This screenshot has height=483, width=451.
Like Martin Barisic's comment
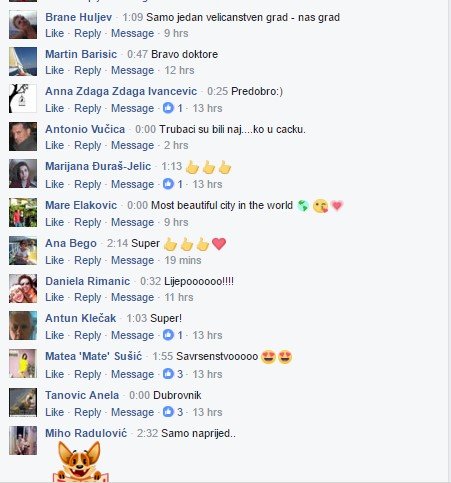(55, 70)
